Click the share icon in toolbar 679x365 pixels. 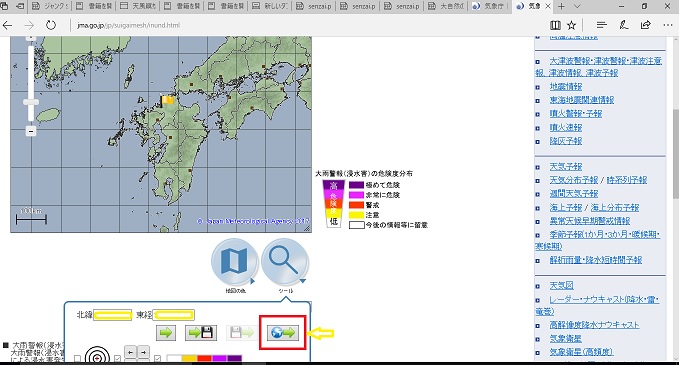646,25
